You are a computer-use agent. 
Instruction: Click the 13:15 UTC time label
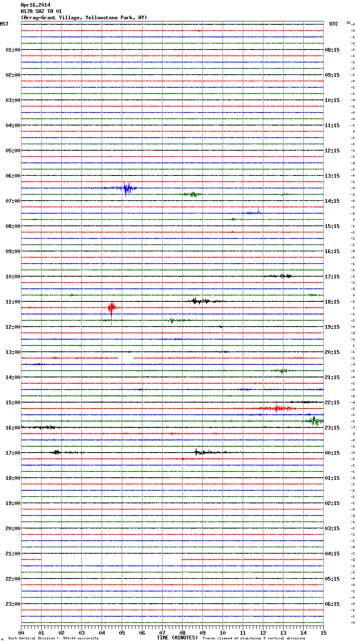tap(332, 176)
